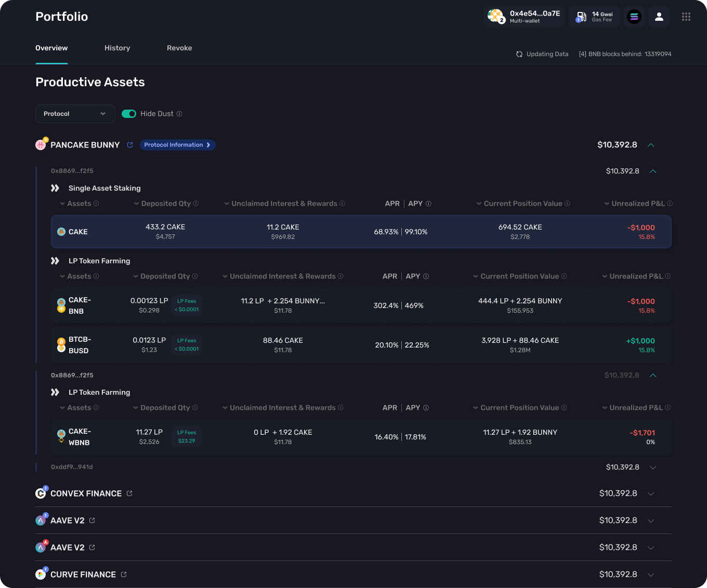The height and width of the screenshot is (588, 707).
Task: Open the multi-wallet avatar icon
Action: coord(495,16)
